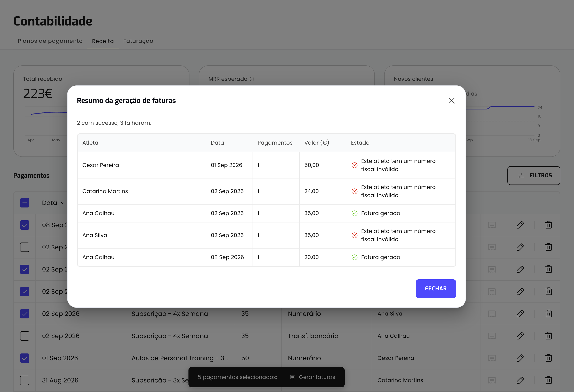Uncheck the 01 Sep 2026 payment checkbox

click(x=25, y=358)
